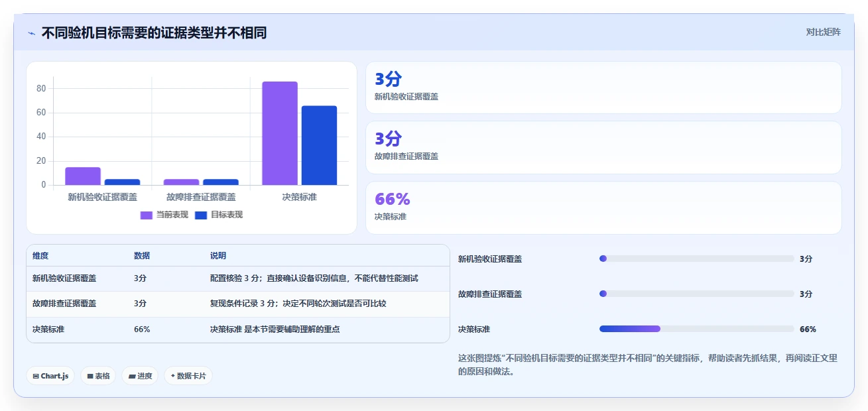This screenshot has width=868, height=411.
Task: Click the blue 故障排查证据覆盖 chart bar
Action: tap(221, 182)
